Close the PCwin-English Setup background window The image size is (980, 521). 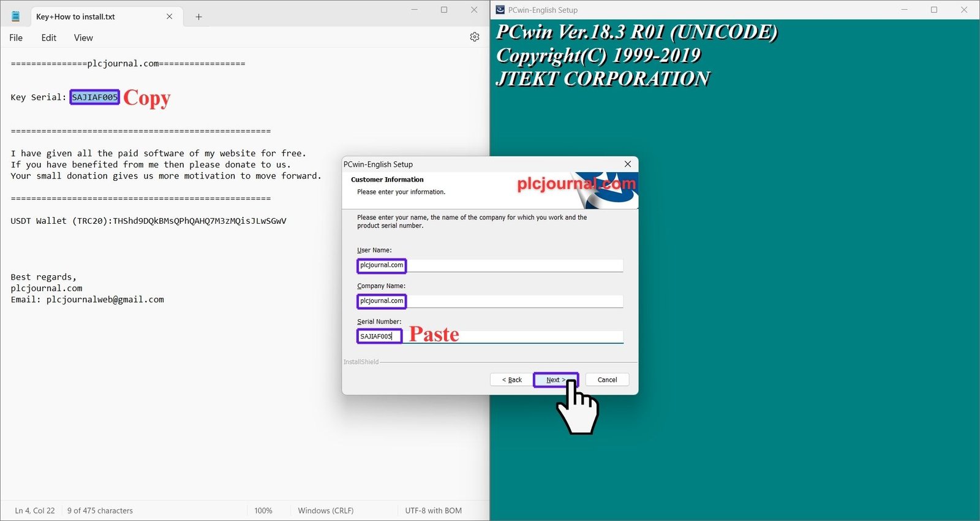tap(964, 10)
